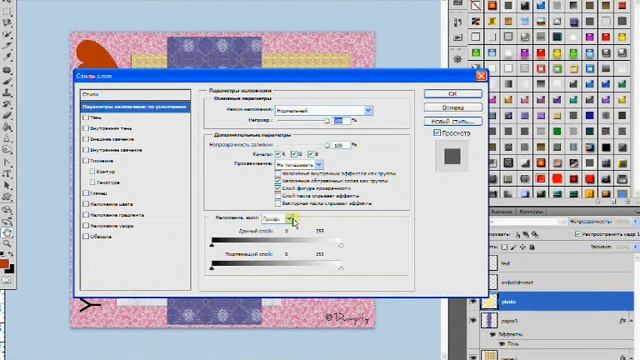Select the History Brush tool
Screen dimensions: 640x360
click(x=7, y=105)
